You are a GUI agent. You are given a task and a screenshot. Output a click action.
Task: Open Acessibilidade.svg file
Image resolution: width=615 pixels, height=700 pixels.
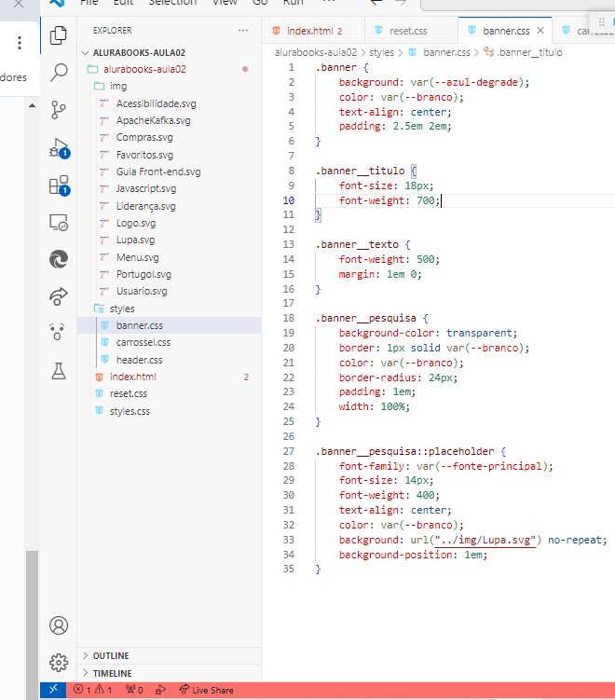(156, 103)
